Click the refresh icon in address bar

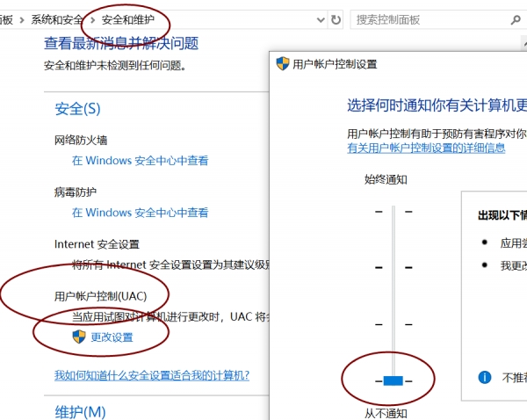point(336,20)
